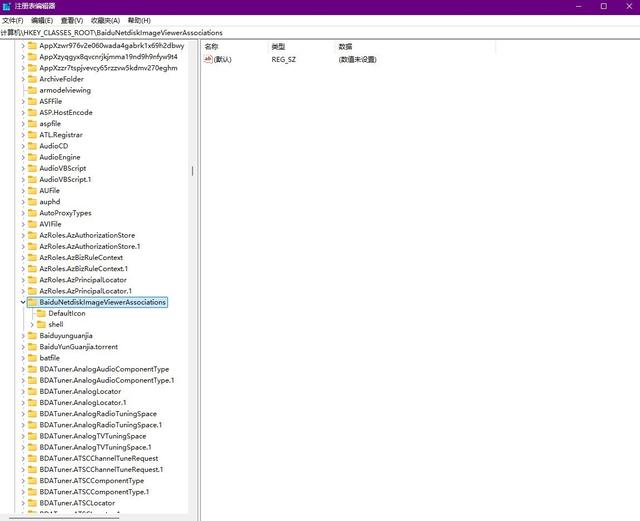Select the BDATuner.AnalogRadioTuningSpace key
The height and width of the screenshot is (521, 640).
pos(98,414)
